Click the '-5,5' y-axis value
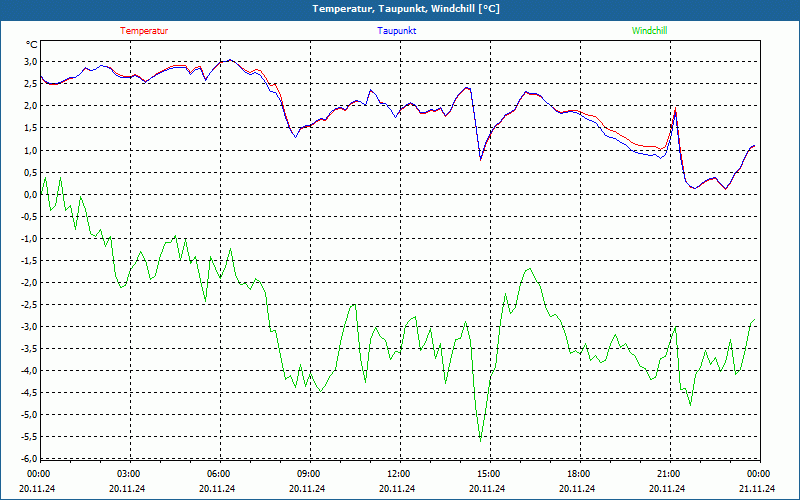Viewport: 800px width, 500px height. coord(30,436)
